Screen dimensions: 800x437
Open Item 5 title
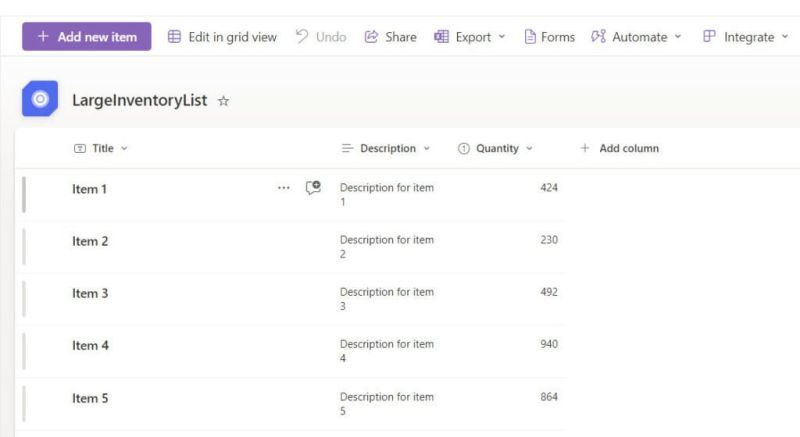(90, 398)
